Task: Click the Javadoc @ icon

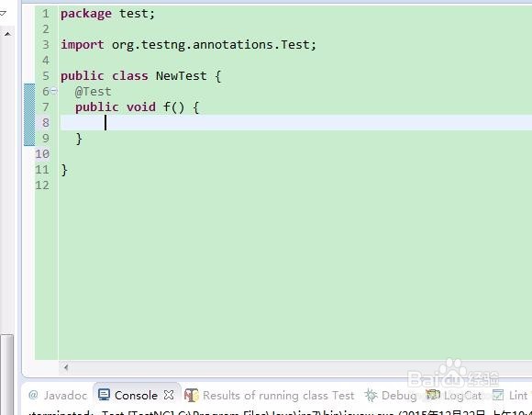Action: pos(33,395)
